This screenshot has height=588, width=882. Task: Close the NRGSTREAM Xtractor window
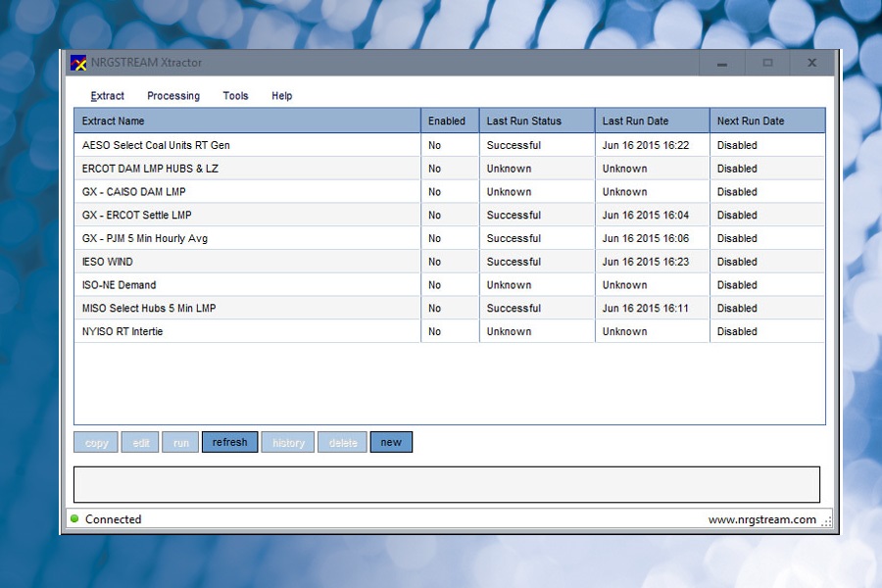811,63
